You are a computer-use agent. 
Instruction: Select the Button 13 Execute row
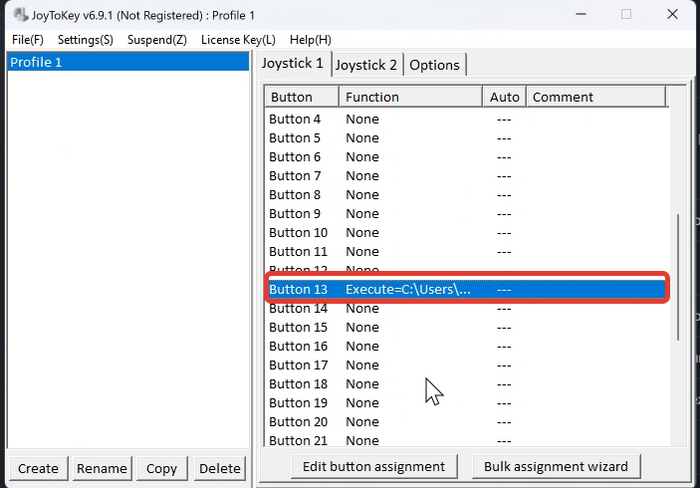pos(465,289)
